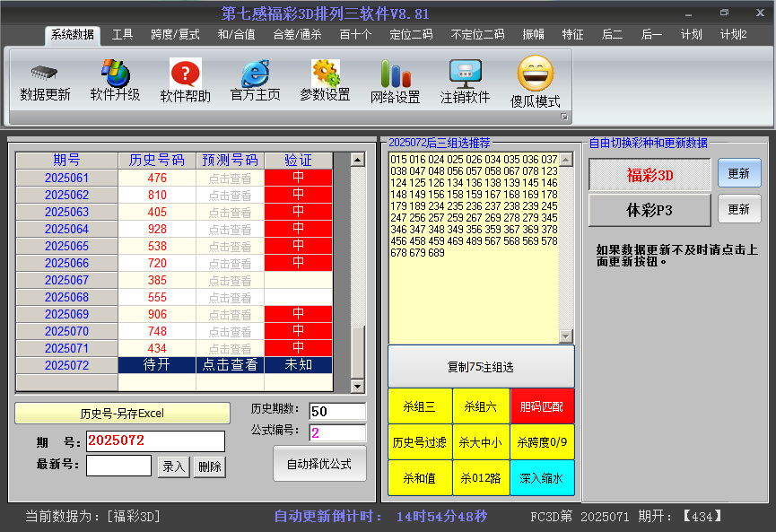Activate 傻瓜模式 smiley icon
The image size is (776, 532).
point(535,74)
